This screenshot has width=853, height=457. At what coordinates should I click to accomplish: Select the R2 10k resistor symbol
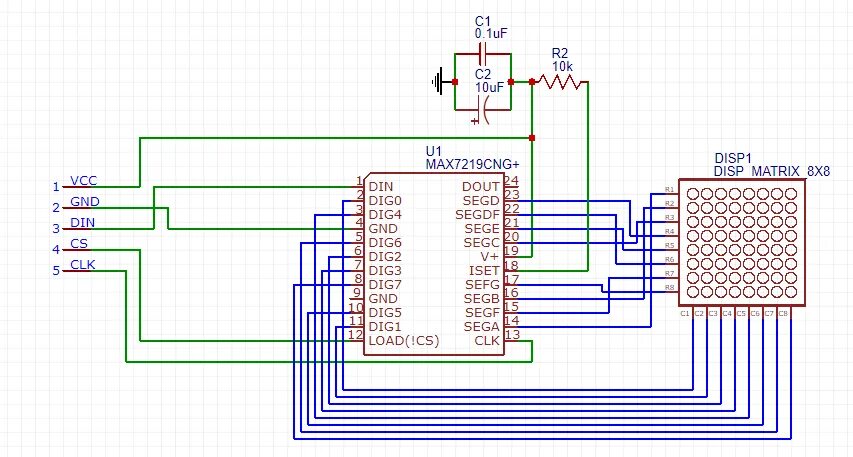[558, 82]
